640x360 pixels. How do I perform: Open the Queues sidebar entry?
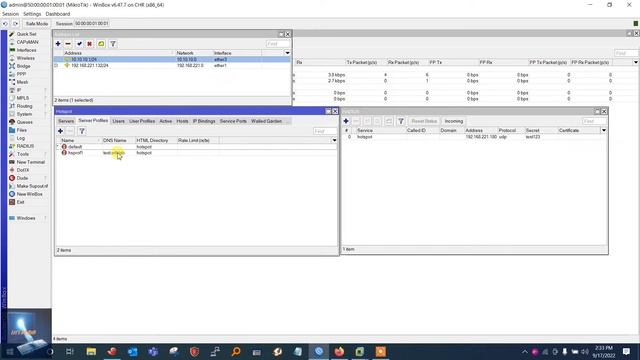[24, 122]
